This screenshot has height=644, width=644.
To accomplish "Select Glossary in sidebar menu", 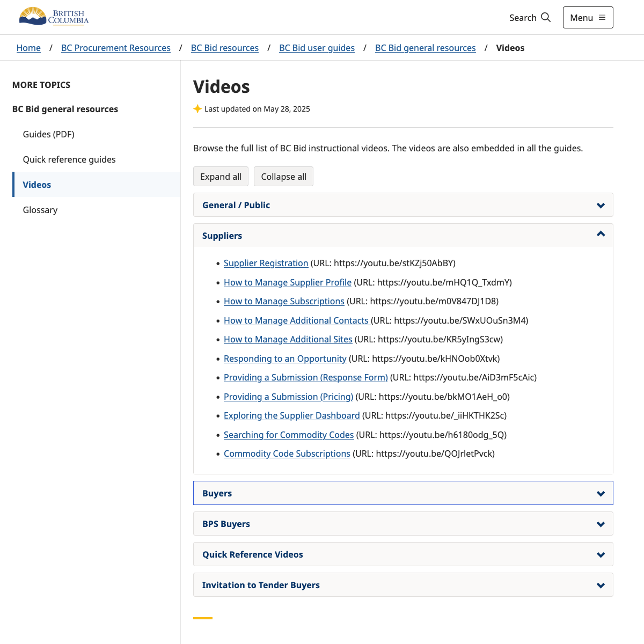I will click(40, 210).
